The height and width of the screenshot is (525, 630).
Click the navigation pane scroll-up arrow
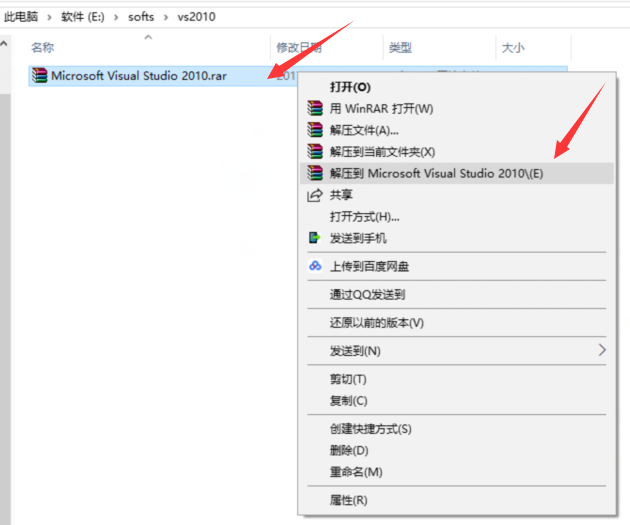click(x=4, y=43)
